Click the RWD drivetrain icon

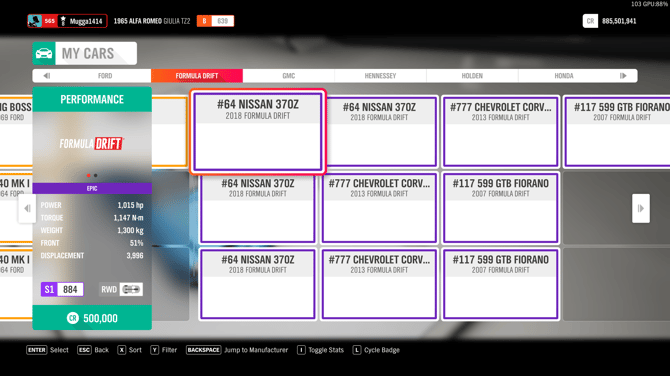pyautogui.click(x=131, y=289)
